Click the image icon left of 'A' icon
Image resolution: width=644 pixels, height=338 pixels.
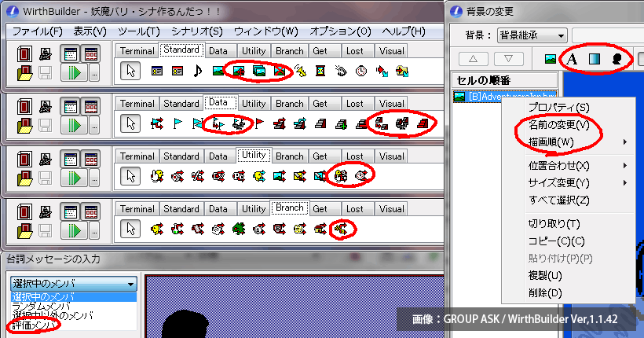(x=551, y=59)
